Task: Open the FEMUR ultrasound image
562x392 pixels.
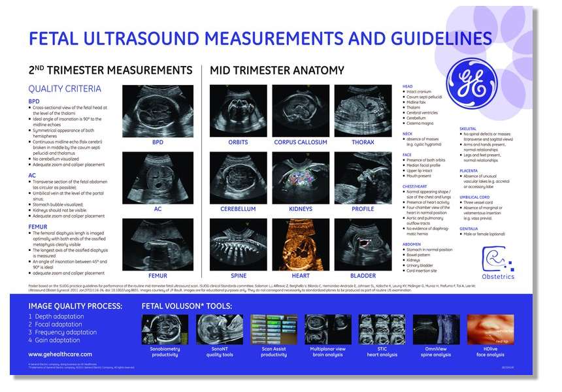Action: (157, 244)
